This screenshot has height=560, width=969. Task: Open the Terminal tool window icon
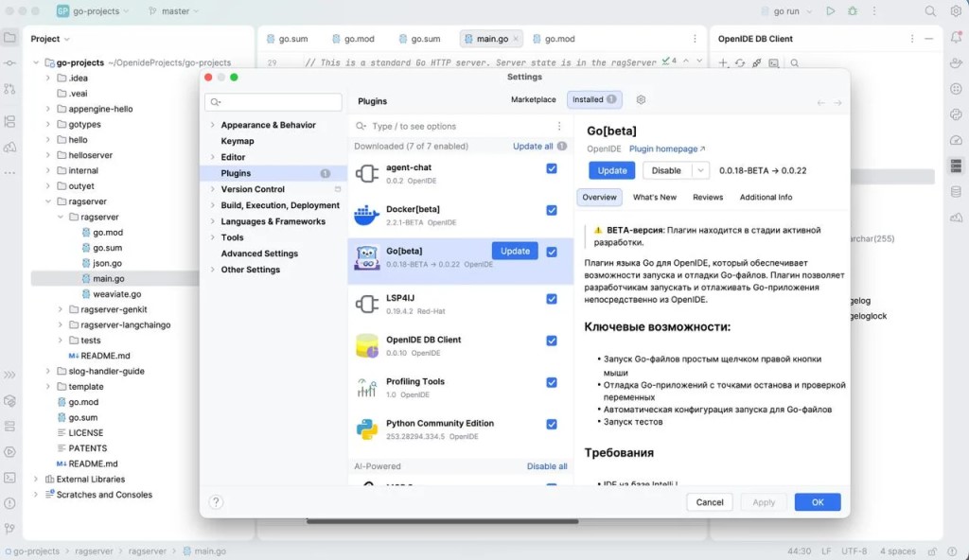coord(9,477)
